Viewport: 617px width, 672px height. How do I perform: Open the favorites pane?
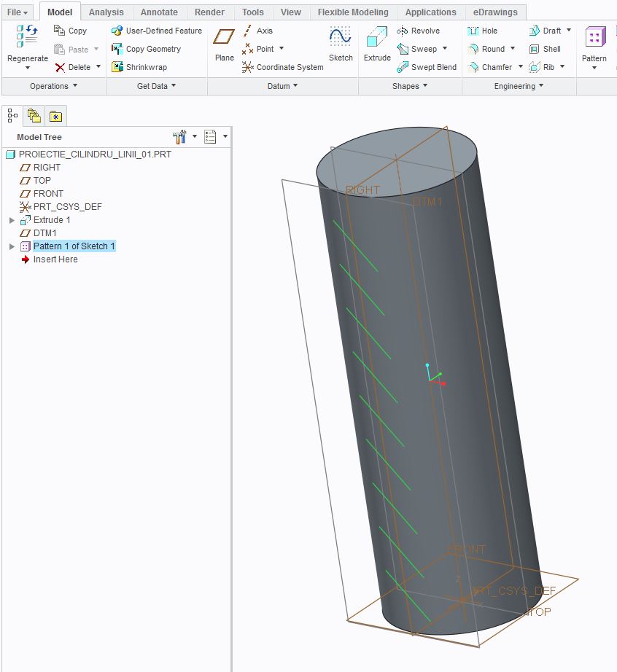point(55,115)
